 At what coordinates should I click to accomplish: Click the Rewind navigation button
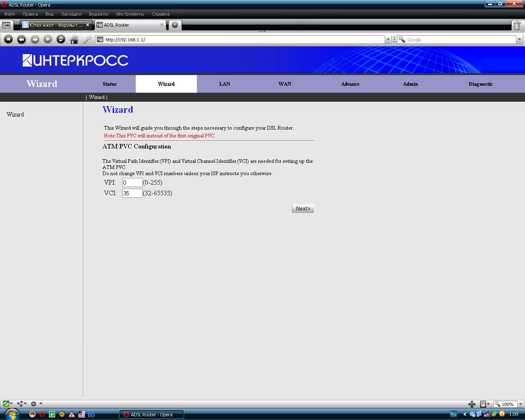8,39
